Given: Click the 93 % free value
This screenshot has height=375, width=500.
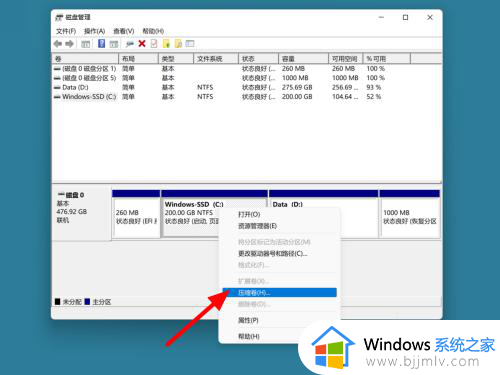Looking at the screenshot, I should (x=374, y=87).
